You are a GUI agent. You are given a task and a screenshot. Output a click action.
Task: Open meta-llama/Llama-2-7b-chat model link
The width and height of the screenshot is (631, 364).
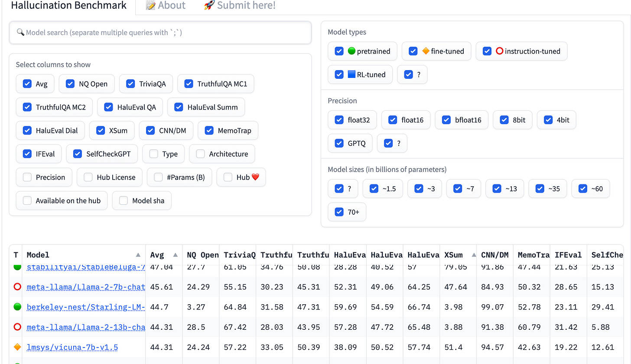(x=86, y=287)
